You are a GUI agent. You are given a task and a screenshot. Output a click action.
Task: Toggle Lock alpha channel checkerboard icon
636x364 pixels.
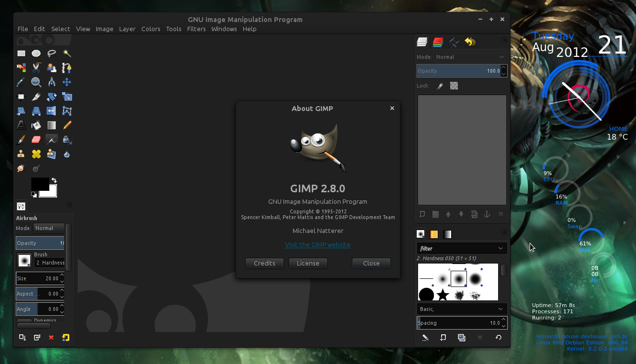click(454, 86)
